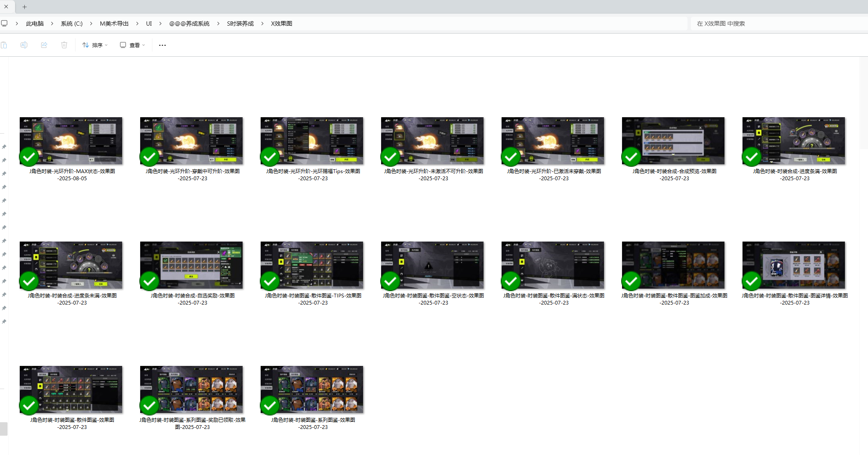Select 时装图鉴-系列图鉴-效果图 thumbnail
868x455 pixels.
312,389
